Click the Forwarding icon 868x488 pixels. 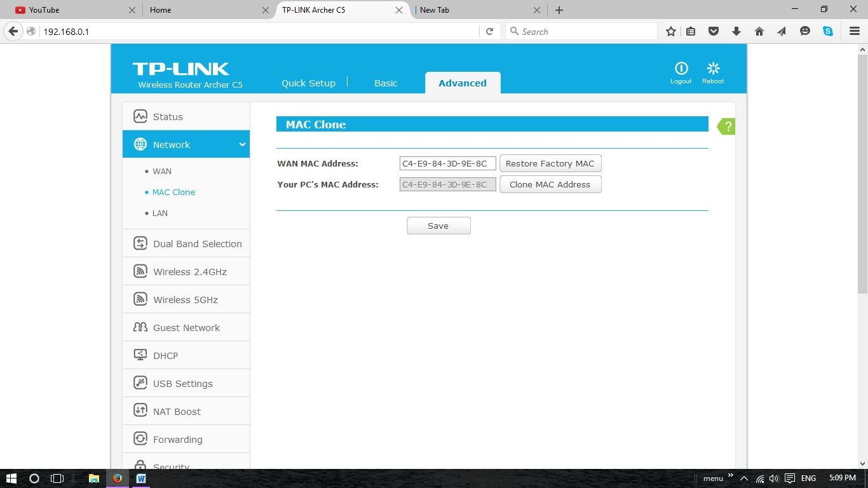(x=140, y=439)
